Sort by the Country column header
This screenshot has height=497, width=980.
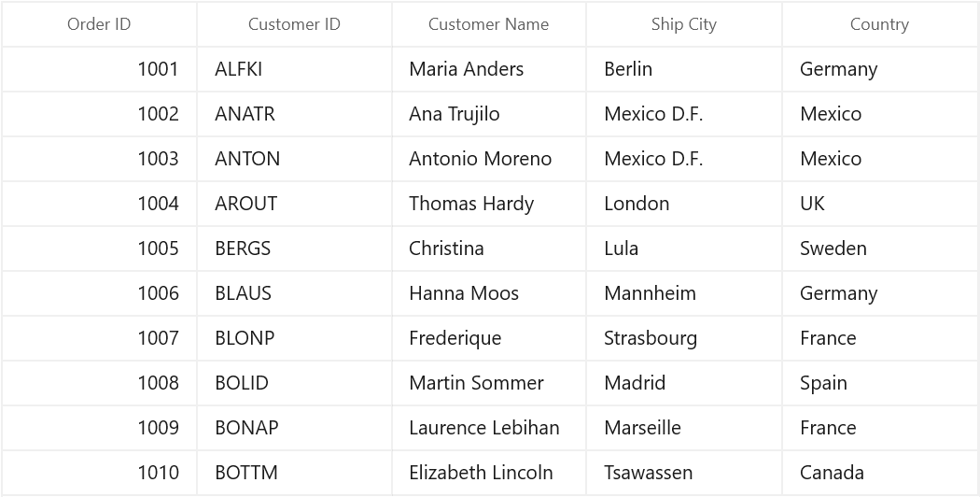point(879,24)
